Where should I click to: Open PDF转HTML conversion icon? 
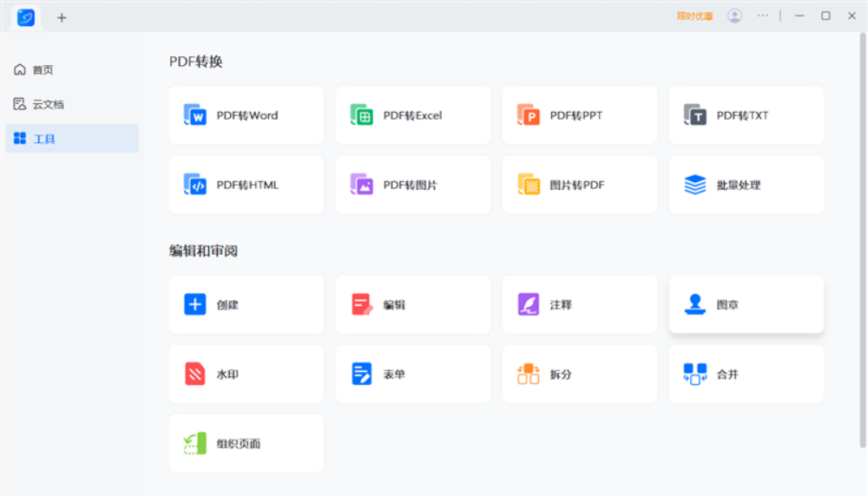(195, 185)
